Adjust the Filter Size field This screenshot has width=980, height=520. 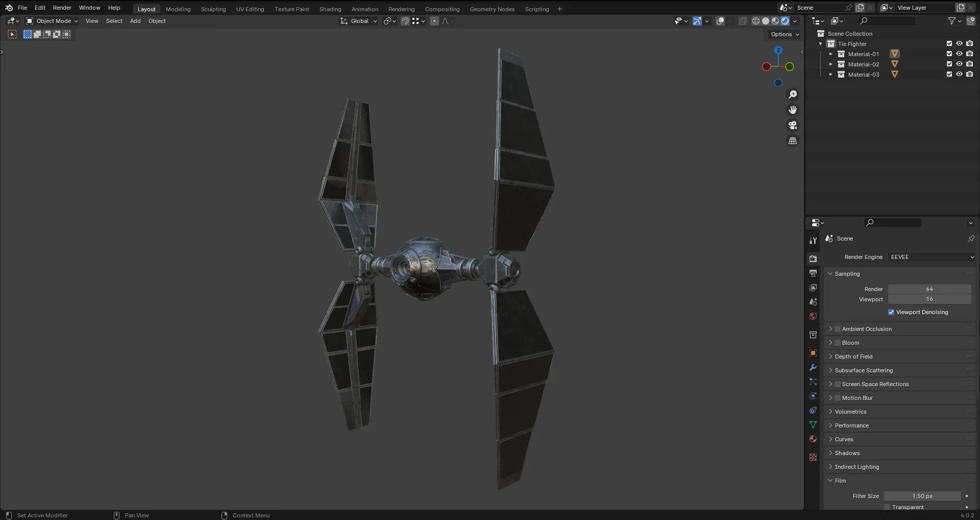922,496
